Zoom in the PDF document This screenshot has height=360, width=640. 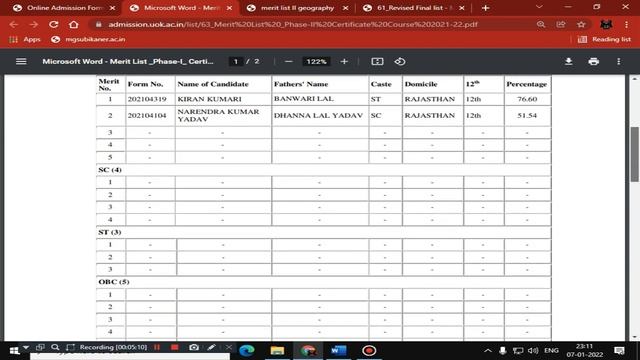pos(344,62)
